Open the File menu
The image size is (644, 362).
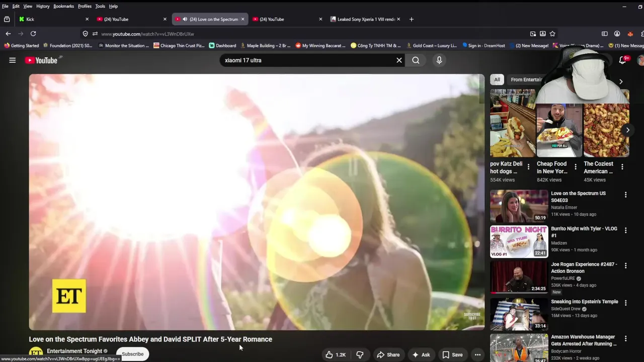coord(5,6)
